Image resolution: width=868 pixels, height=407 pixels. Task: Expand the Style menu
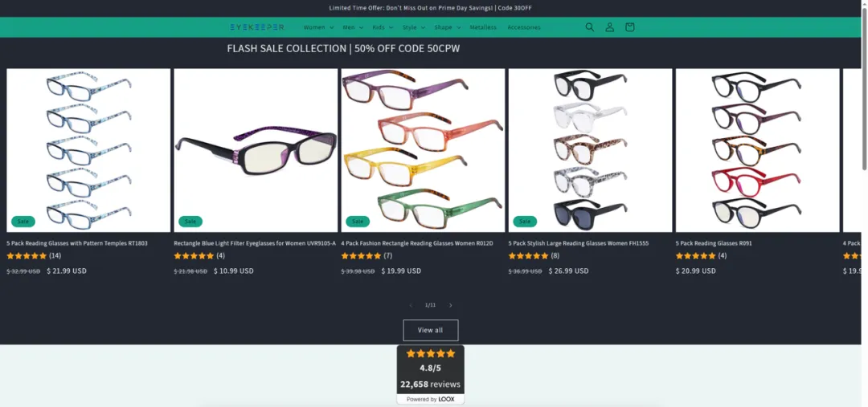[414, 27]
